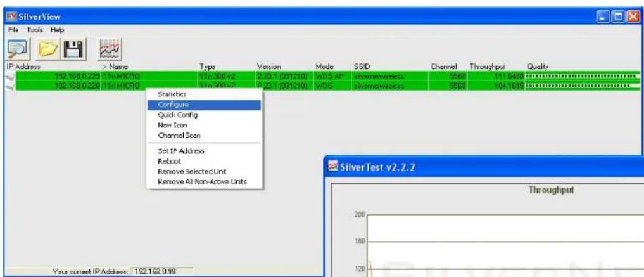Sort by the Type column header

click(208, 67)
